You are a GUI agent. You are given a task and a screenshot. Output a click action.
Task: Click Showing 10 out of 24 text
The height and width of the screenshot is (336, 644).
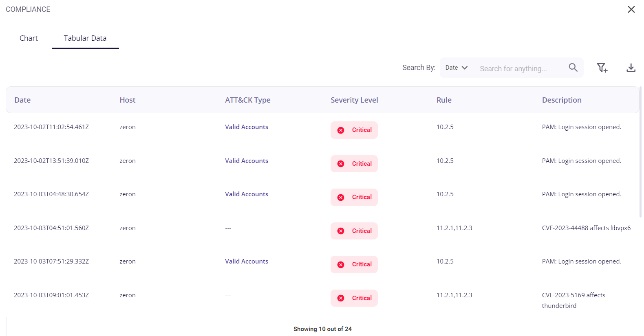[322, 329]
